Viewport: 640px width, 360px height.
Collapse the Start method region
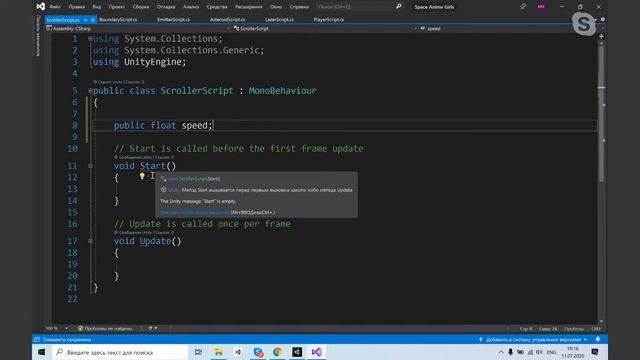tap(90, 166)
